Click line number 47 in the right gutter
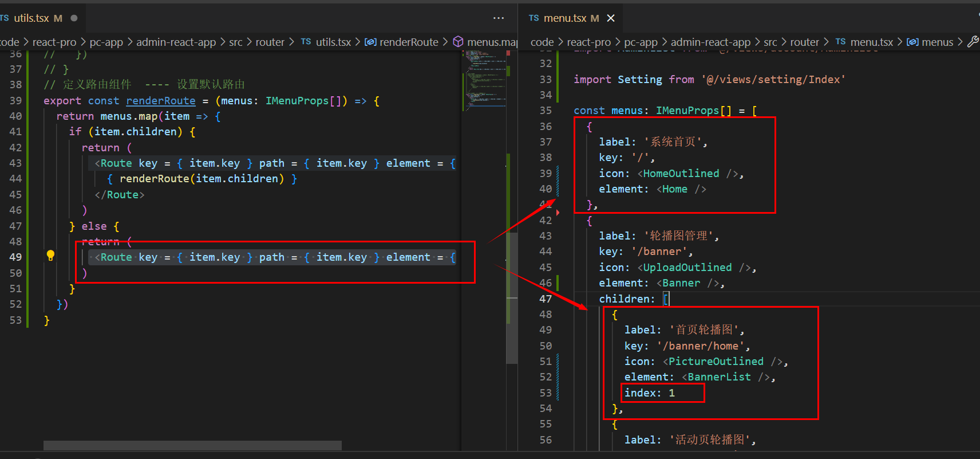This screenshot has width=980, height=459. pos(546,299)
